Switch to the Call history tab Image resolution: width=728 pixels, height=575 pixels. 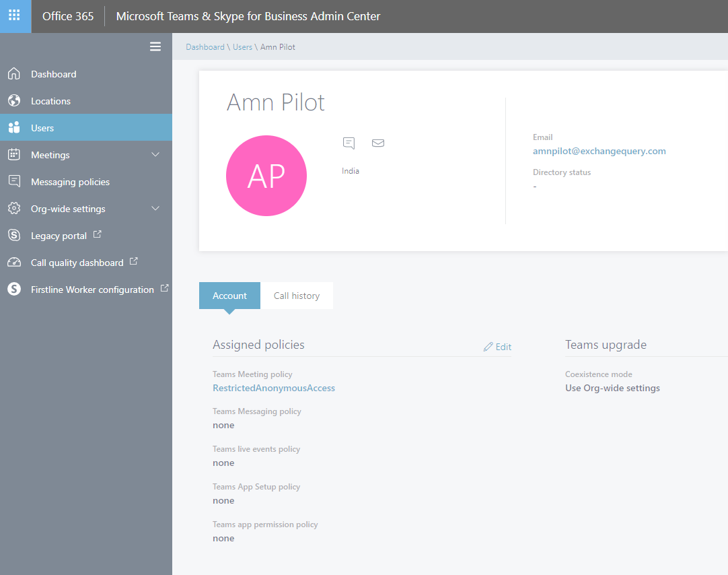coord(297,296)
